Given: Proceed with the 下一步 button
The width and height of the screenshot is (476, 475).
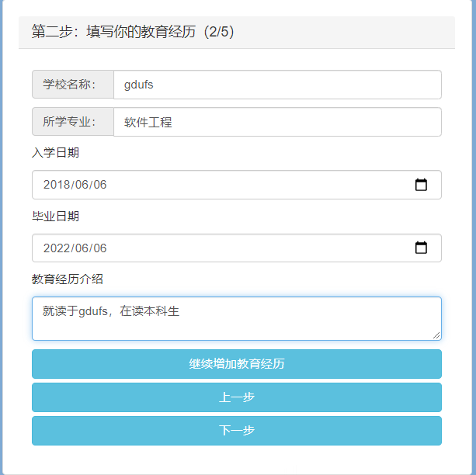Looking at the screenshot, I should [x=236, y=431].
